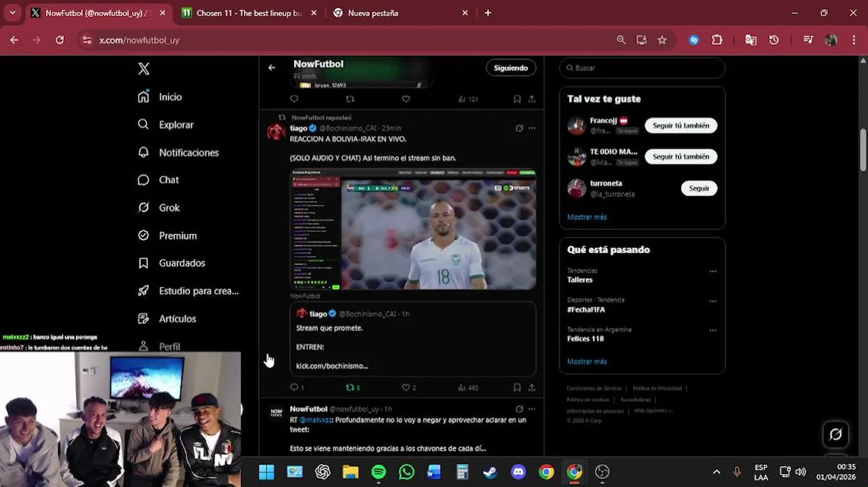This screenshot has height=487, width=868.
Task: Open @matvxzz mention link
Action: click(316, 420)
